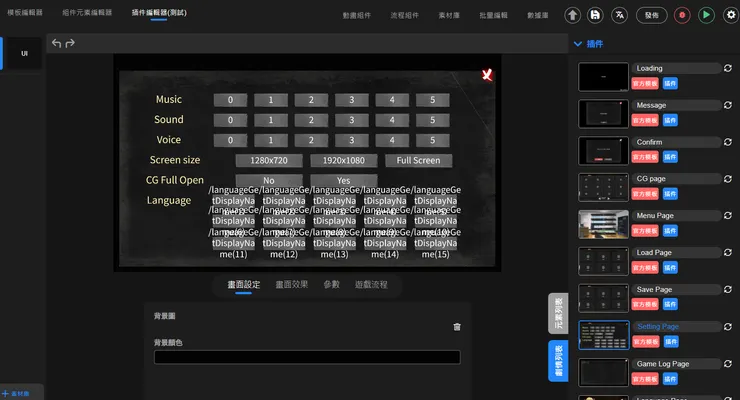This screenshot has height=400, width=740.
Task: Switch to 組件元素編輯器 tab
Action: [87, 13]
